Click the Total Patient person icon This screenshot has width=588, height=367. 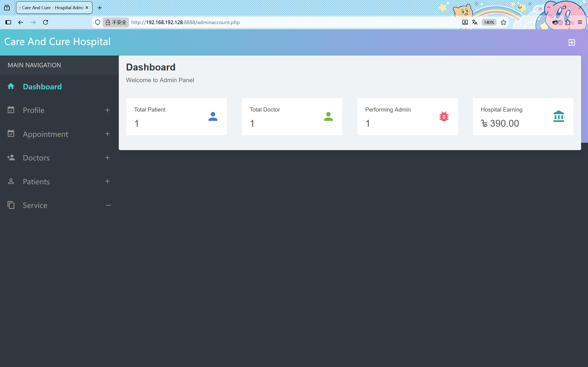coord(213,117)
